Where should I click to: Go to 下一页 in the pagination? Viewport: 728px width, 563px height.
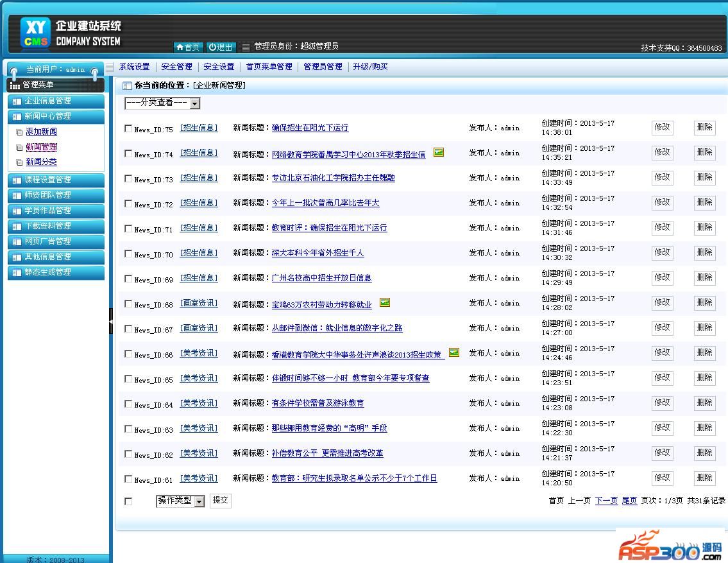tap(605, 501)
